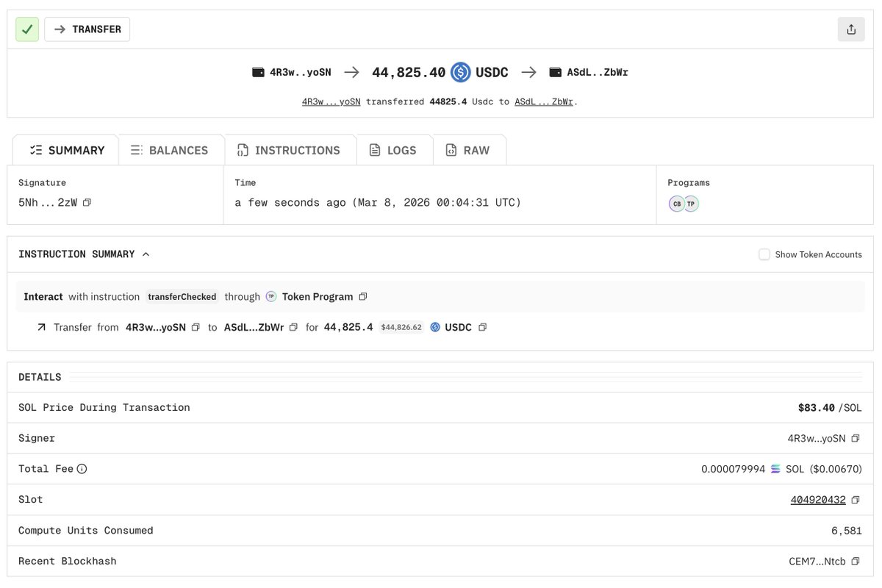Switch to the INSTRUCTIONS tab

pos(289,150)
